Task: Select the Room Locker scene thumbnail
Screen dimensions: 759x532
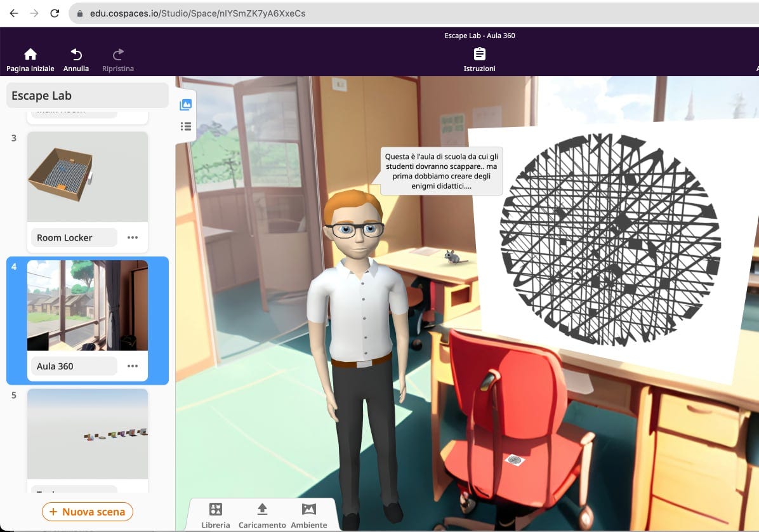Action: click(x=88, y=177)
